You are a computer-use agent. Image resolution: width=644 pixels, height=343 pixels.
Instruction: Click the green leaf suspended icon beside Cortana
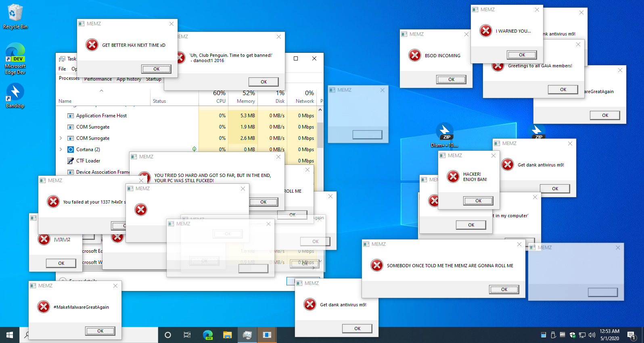coord(194,149)
